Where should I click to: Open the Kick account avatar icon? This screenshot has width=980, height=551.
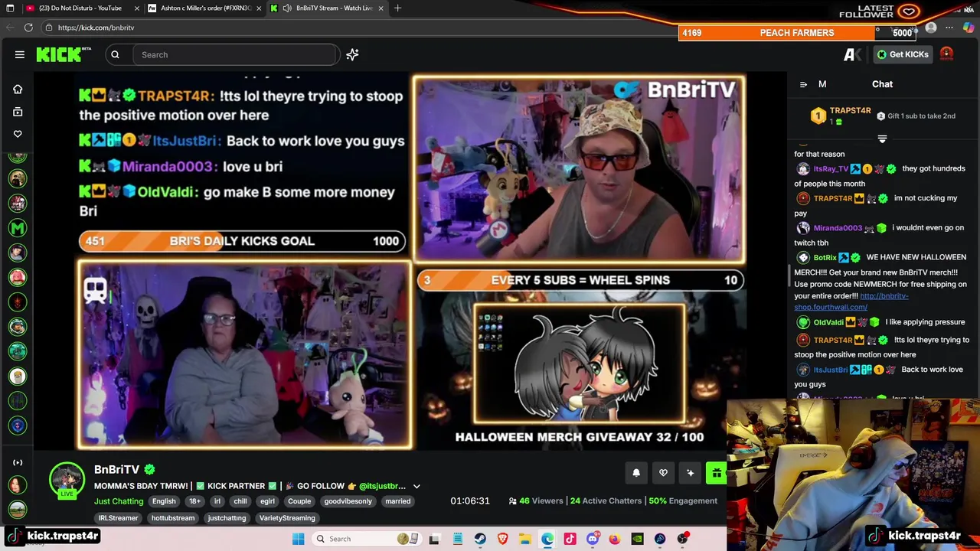[x=946, y=54]
